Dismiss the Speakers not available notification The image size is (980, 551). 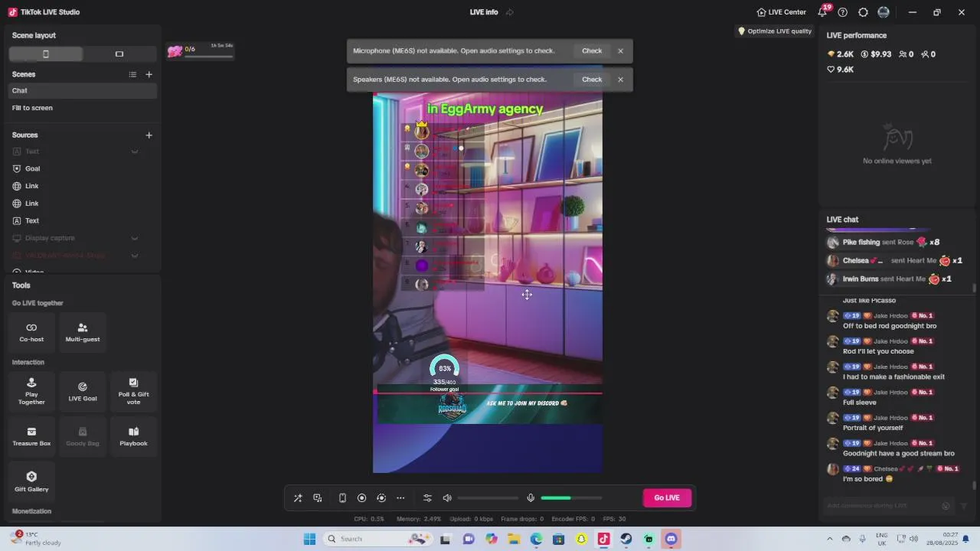(x=620, y=80)
